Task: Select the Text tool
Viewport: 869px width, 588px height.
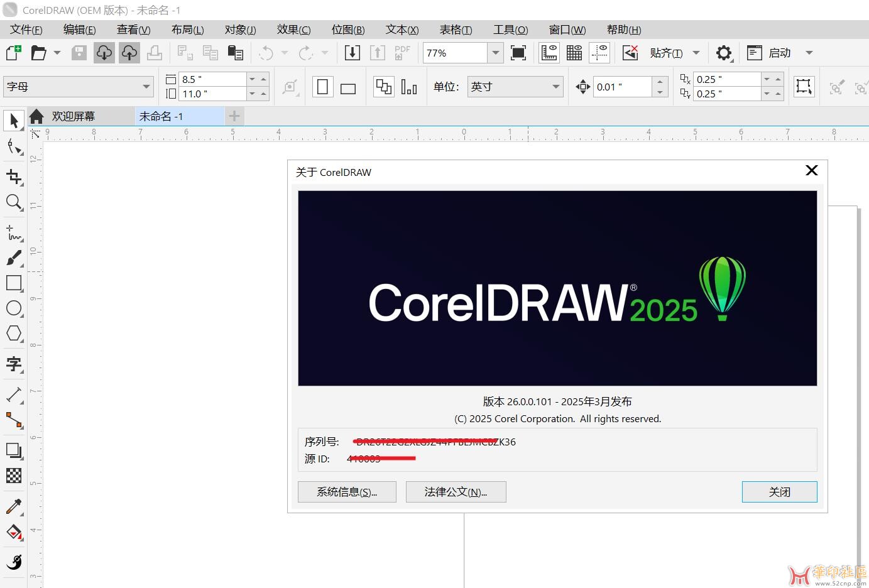Action: (x=14, y=364)
